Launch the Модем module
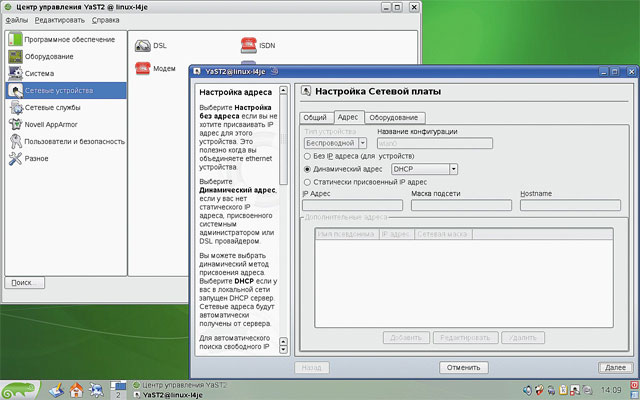This screenshot has width=640, height=400. [155, 68]
